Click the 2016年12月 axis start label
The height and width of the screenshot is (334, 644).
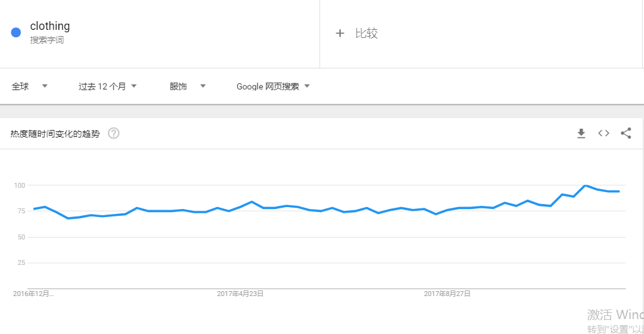click(x=33, y=294)
